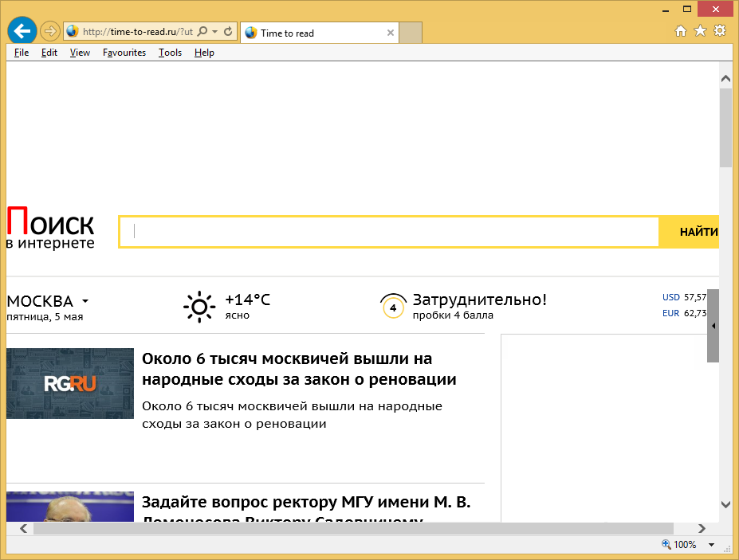Click the vertical scrollbar down arrow

coord(725,504)
